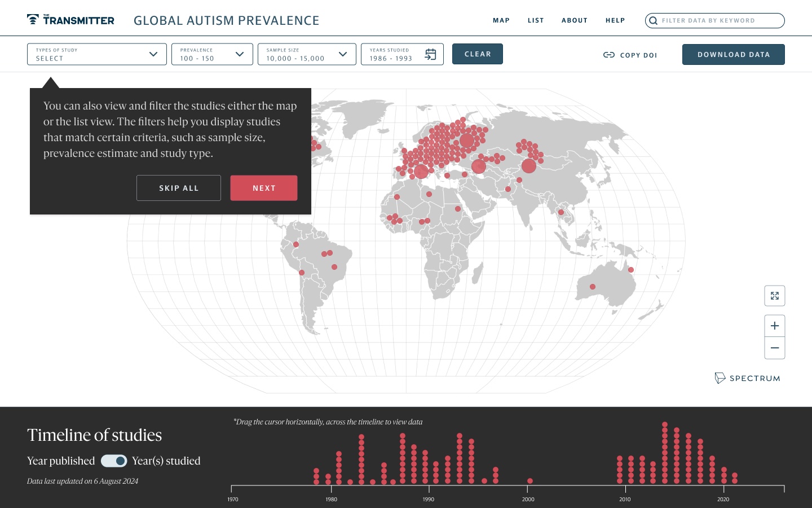Zoom in the map with plus button

pyautogui.click(x=775, y=326)
